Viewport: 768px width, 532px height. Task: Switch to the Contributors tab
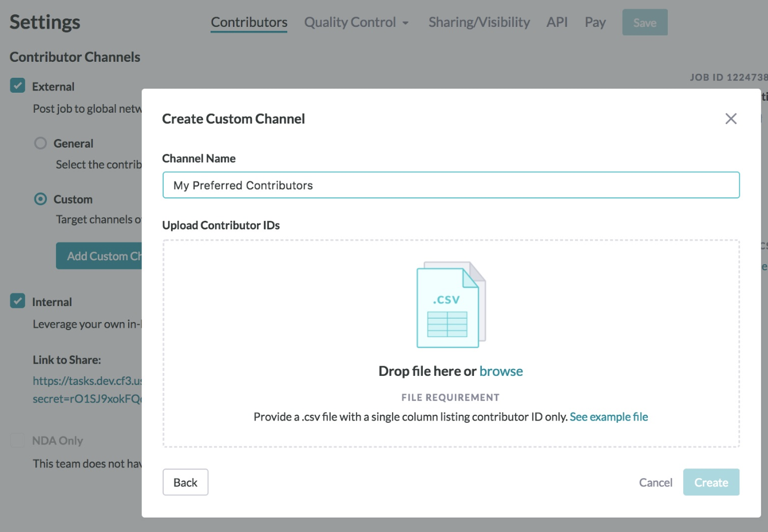[x=249, y=22]
